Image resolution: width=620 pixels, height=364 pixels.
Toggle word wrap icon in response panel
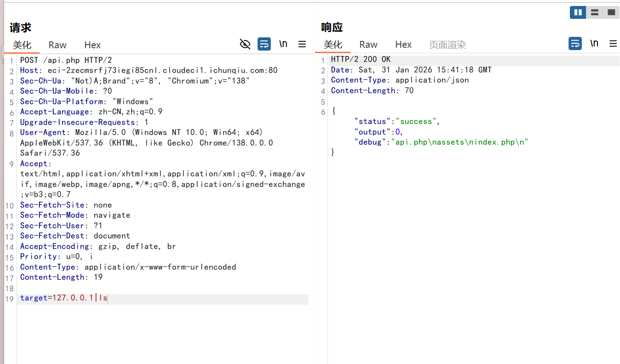pyautogui.click(x=575, y=44)
